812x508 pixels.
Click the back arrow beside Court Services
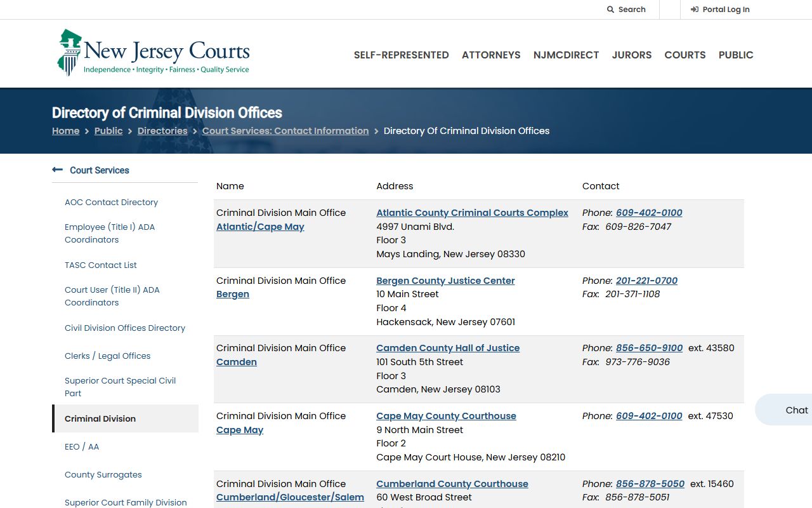pyautogui.click(x=57, y=170)
